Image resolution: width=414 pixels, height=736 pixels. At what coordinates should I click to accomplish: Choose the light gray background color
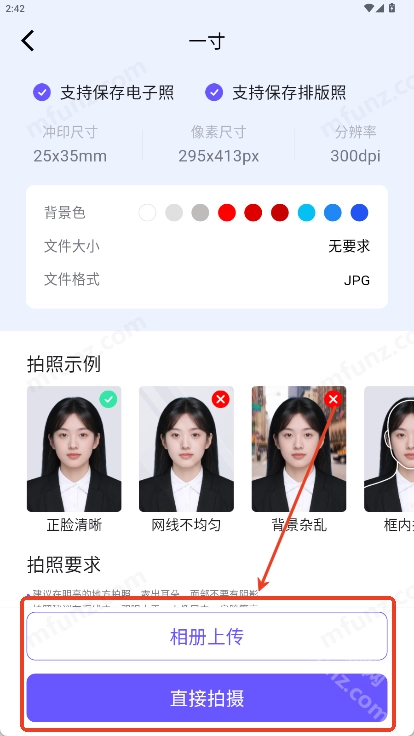[174, 213]
